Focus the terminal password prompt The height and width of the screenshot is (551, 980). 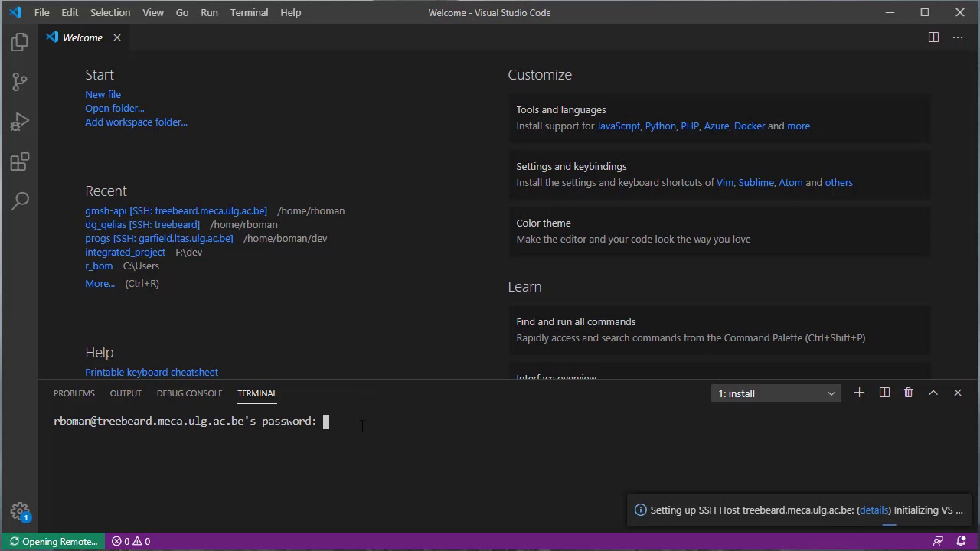pyautogui.click(x=325, y=422)
